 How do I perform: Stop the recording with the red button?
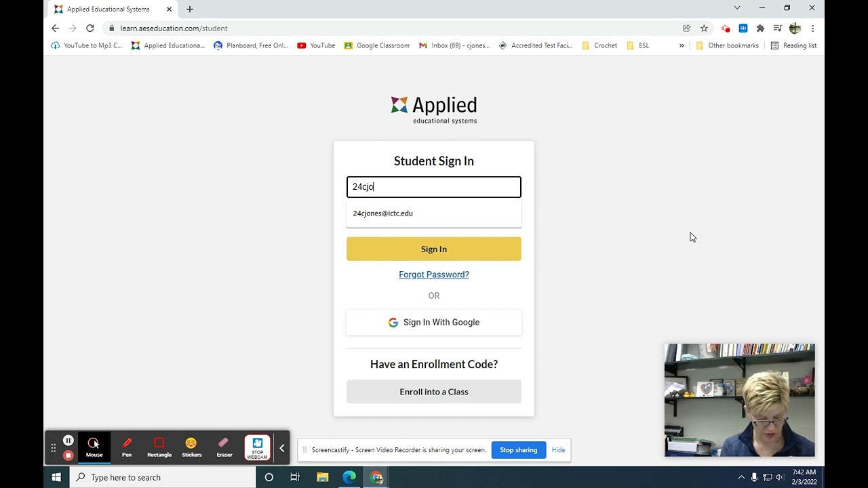(x=68, y=455)
